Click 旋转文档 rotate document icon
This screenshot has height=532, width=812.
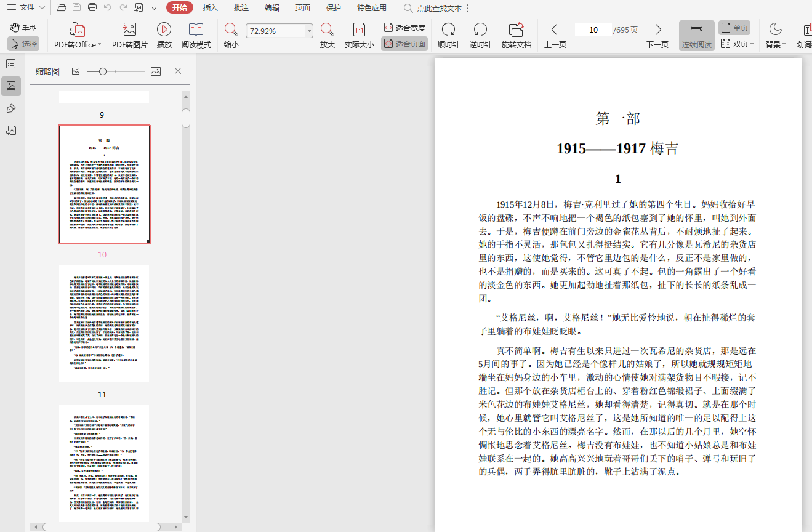tap(517, 30)
